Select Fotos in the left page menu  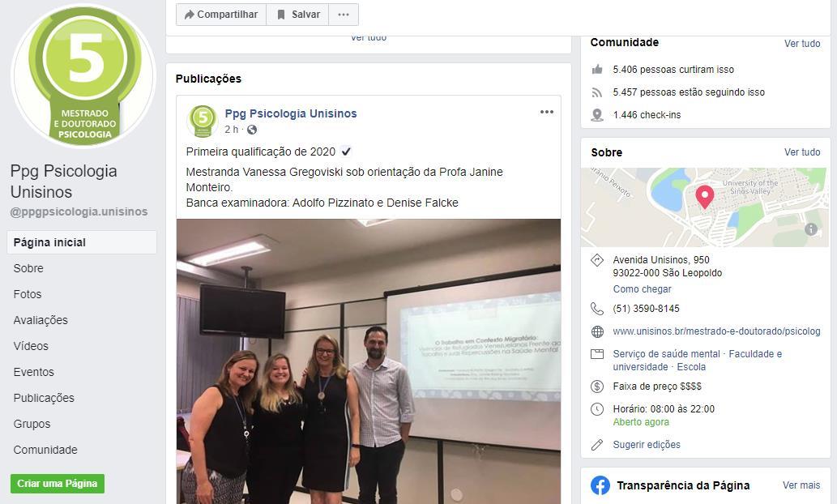pyautogui.click(x=28, y=294)
